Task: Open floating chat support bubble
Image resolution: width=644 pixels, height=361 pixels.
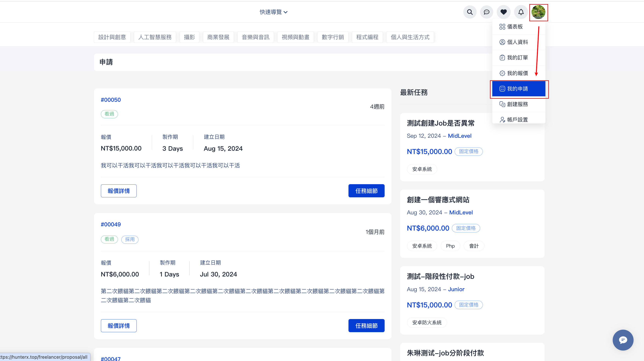Action: pyautogui.click(x=623, y=340)
